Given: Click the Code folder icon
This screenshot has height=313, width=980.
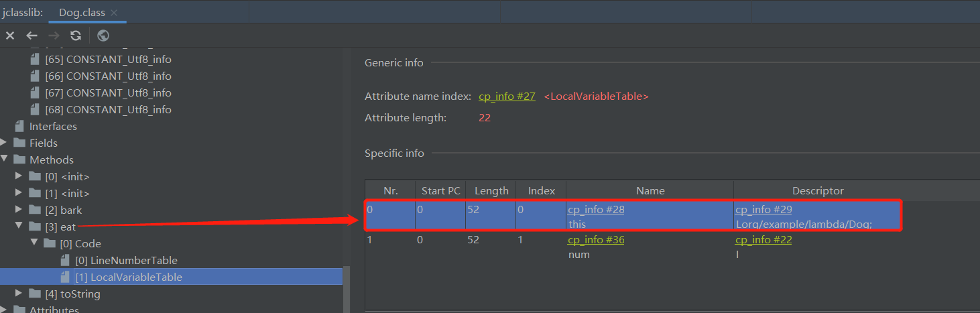Looking at the screenshot, I should pyautogui.click(x=50, y=243).
